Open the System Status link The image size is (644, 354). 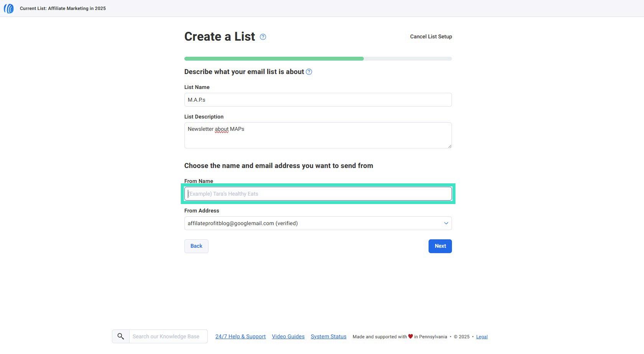329,336
